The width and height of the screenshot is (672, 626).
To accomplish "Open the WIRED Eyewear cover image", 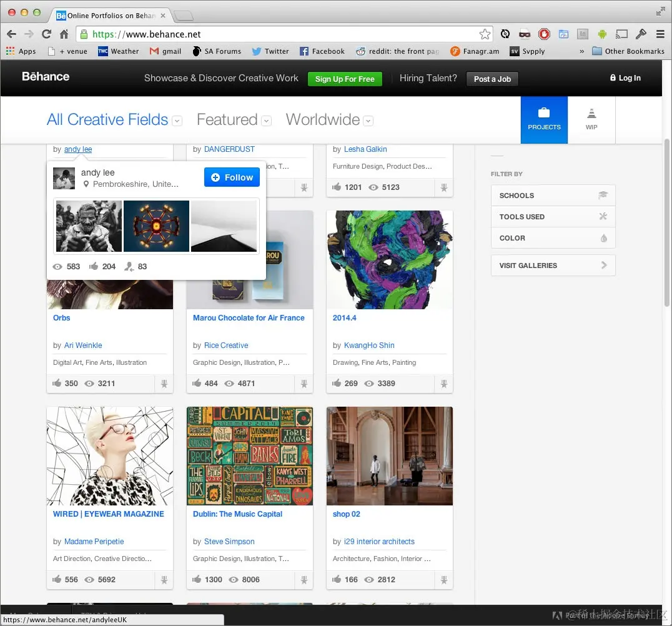I will point(110,456).
